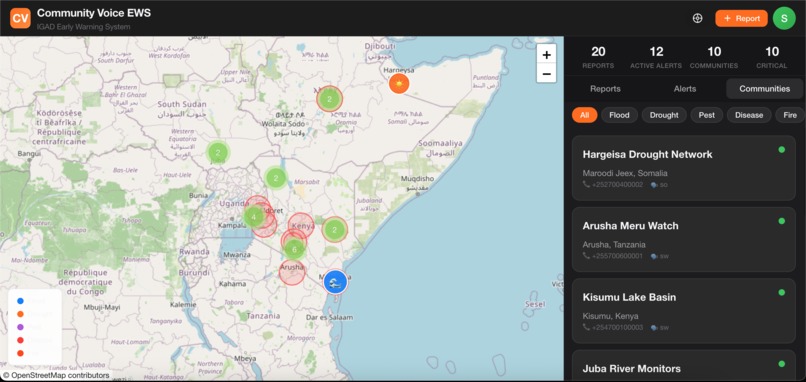
Task: Click the phone icon on Kisumu Lake Basin card
Action: pyautogui.click(x=587, y=328)
